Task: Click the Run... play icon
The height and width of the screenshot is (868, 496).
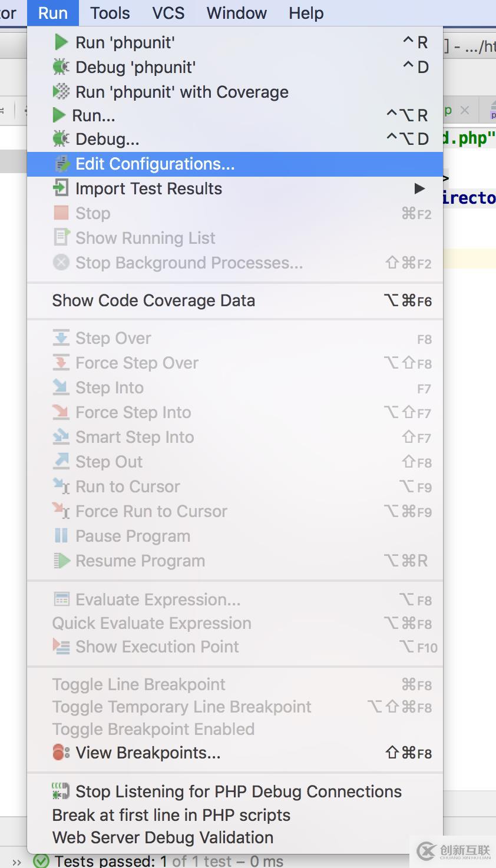Action: [x=59, y=115]
